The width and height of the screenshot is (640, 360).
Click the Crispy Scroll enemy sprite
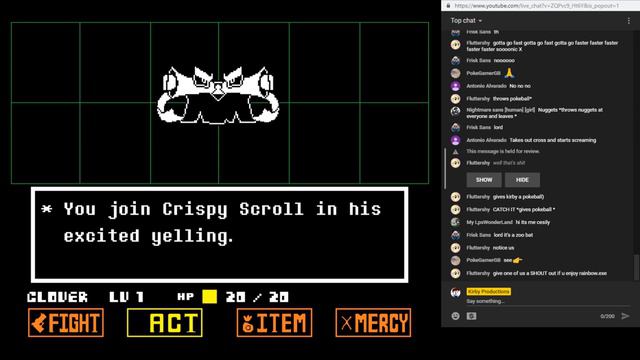[x=218, y=95]
